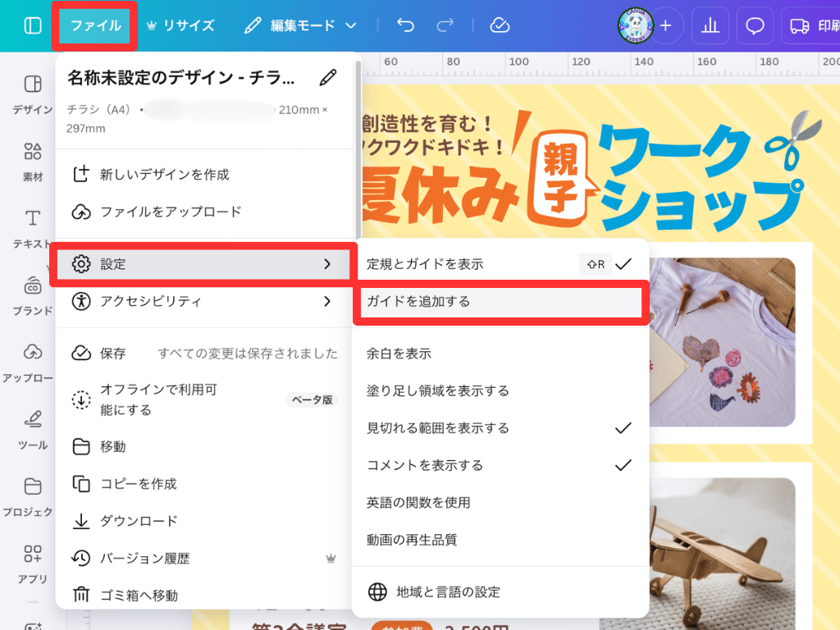Click the pencil icon to rename design

pyautogui.click(x=328, y=78)
